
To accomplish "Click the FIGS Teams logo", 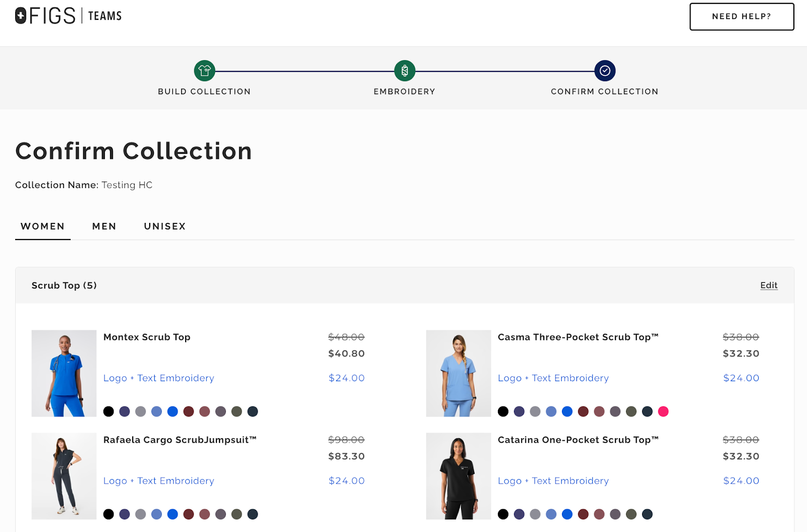I will tap(69, 16).
